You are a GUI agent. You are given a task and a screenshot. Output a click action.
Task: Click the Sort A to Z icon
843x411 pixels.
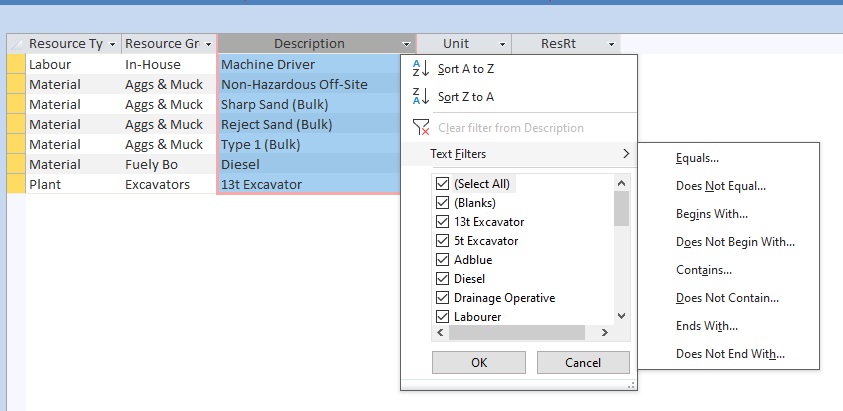(420, 69)
